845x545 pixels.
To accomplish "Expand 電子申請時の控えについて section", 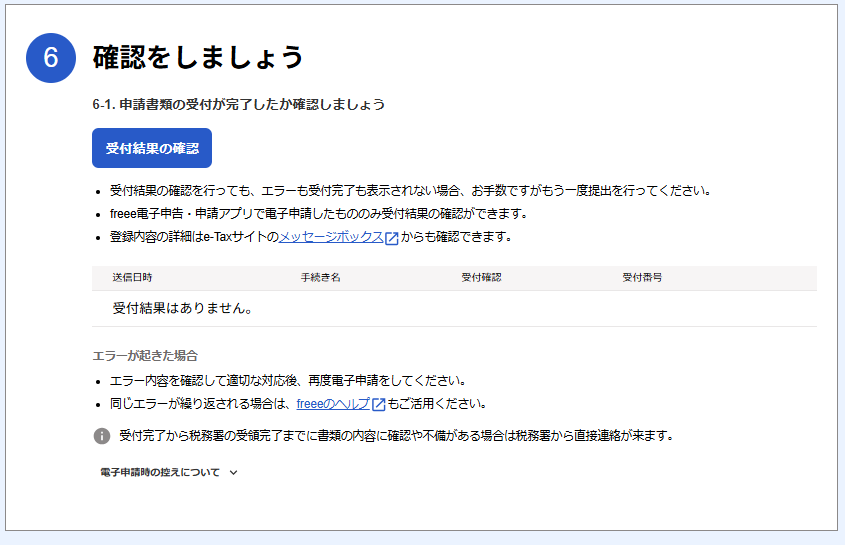I will coord(168,472).
